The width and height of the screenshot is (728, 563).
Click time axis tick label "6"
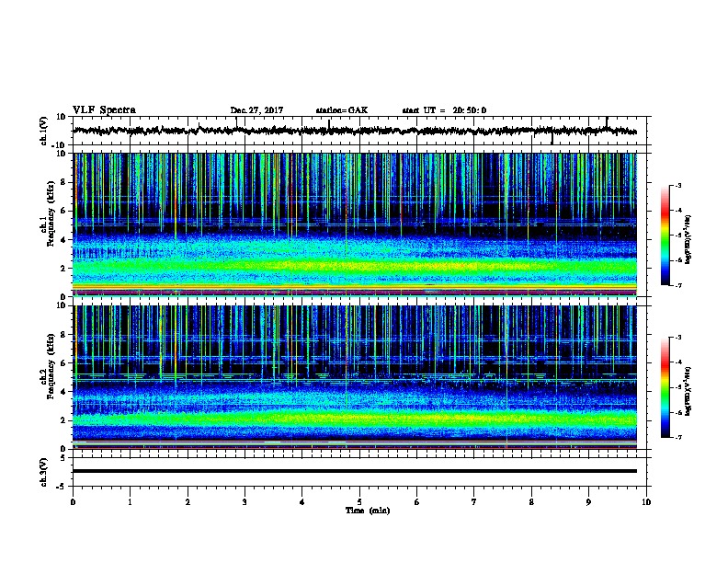[x=417, y=502]
